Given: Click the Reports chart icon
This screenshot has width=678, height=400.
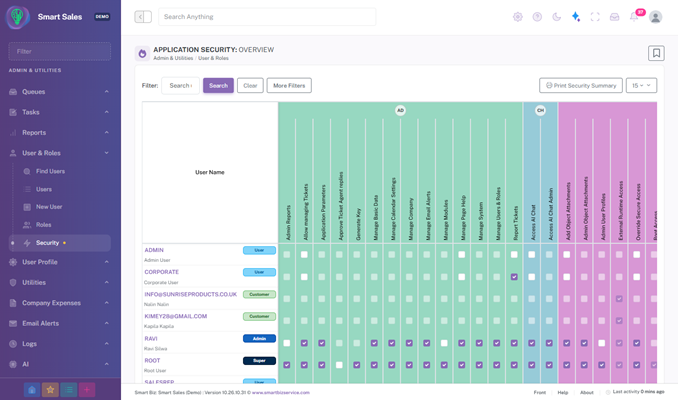Looking at the screenshot, I should pyautogui.click(x=13, y=133).
